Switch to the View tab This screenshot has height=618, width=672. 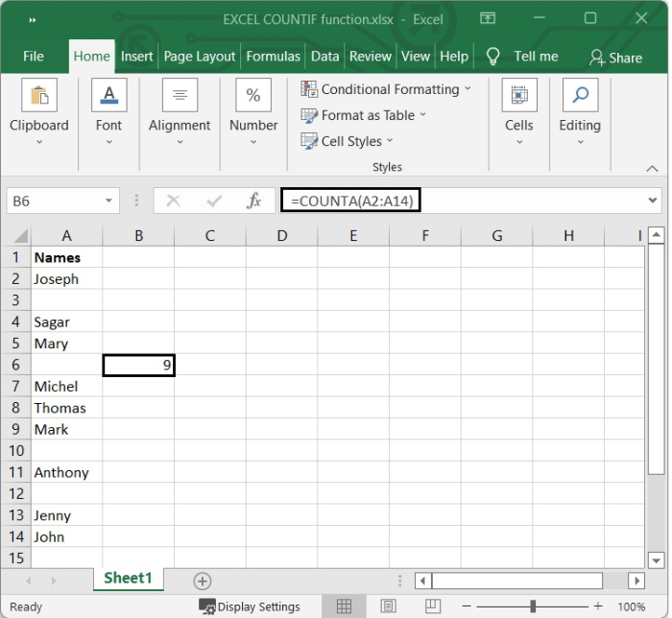point(416,57)
